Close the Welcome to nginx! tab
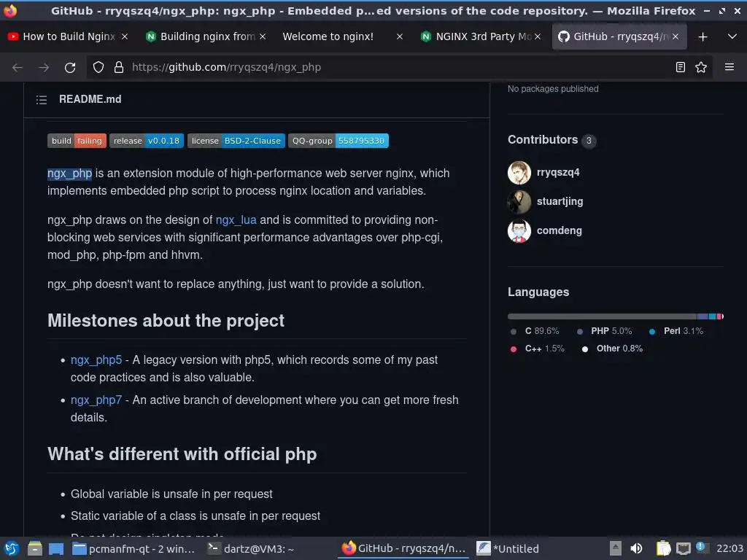 pos(400,36)
